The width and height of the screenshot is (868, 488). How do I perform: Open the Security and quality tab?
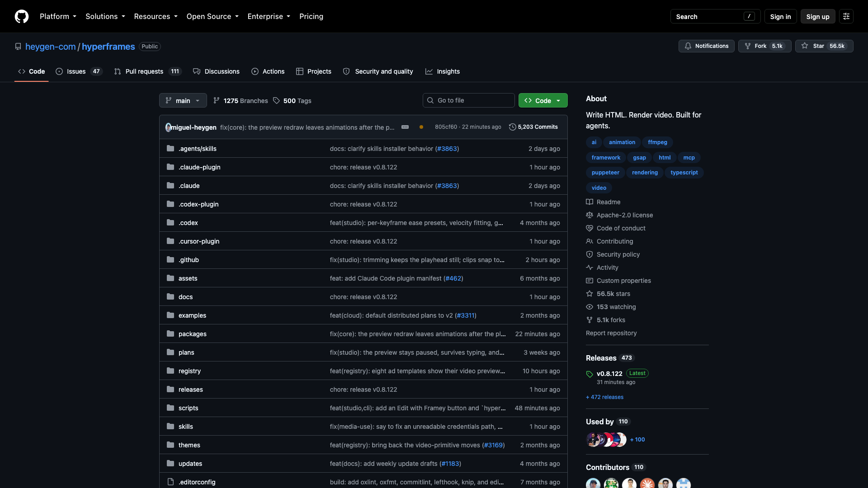pyautogui.click(x=378, y=71)
